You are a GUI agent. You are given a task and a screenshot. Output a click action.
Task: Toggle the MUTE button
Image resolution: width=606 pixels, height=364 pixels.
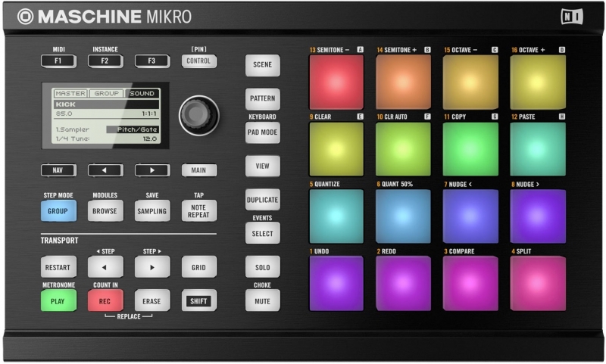tap(262, 300)
